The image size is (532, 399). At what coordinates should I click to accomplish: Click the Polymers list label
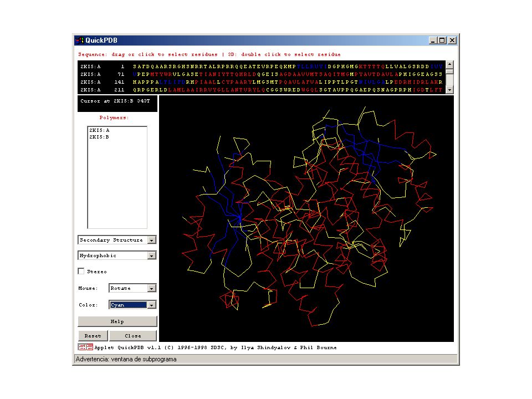[114, 117]
